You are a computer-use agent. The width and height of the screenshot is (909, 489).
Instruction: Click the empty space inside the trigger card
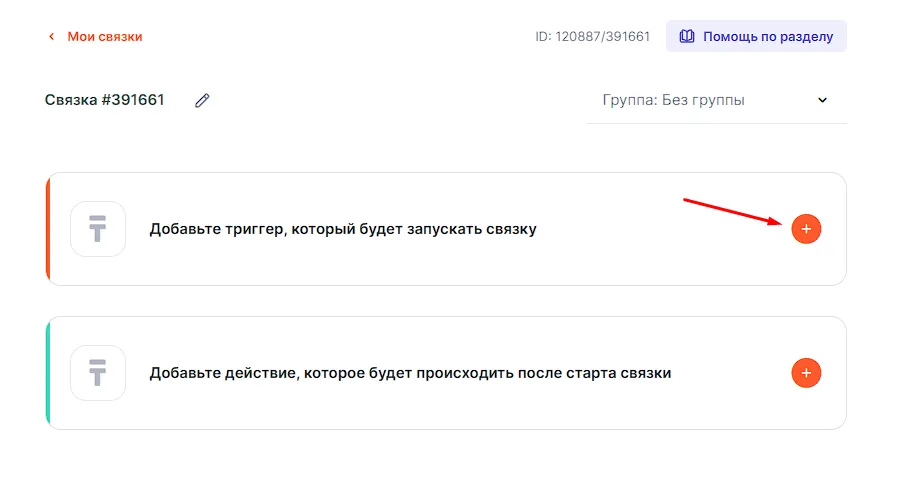click(x=640, y=260)
